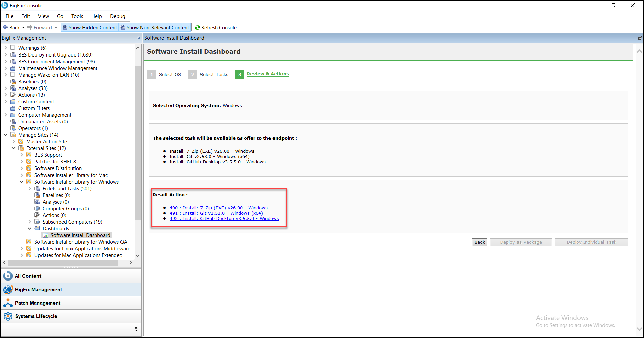Click the Back button in dashboard
The width and height of the screenshot is (644, 338).
[x=480, y=242]
